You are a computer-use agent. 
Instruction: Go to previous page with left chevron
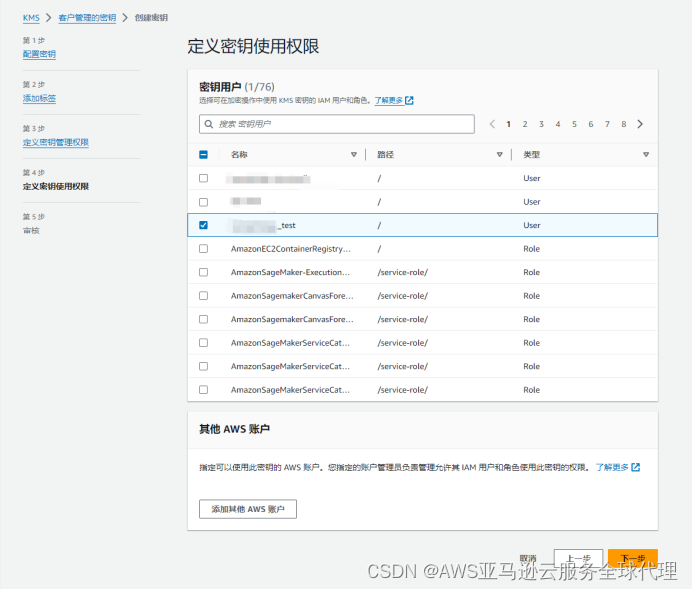492,124
